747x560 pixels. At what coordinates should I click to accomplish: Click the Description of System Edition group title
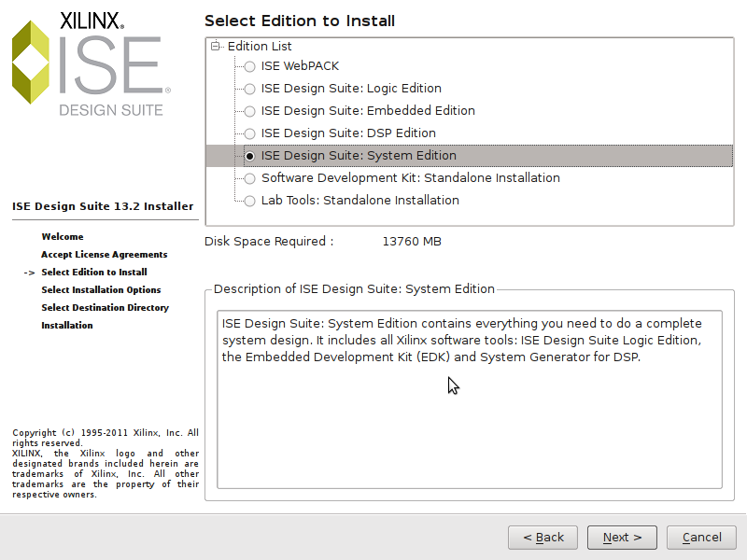tap(354, 289)
